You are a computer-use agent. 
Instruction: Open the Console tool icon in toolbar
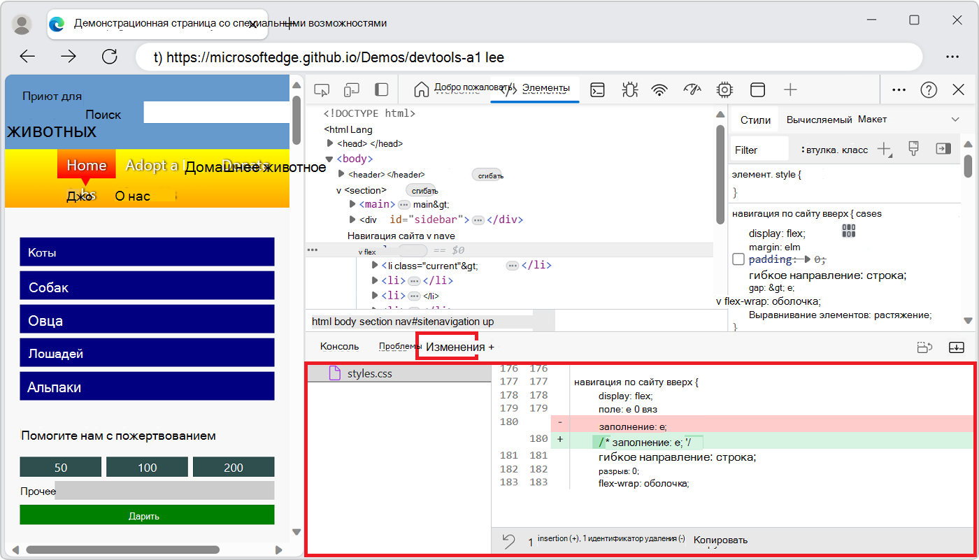(597, 89)
